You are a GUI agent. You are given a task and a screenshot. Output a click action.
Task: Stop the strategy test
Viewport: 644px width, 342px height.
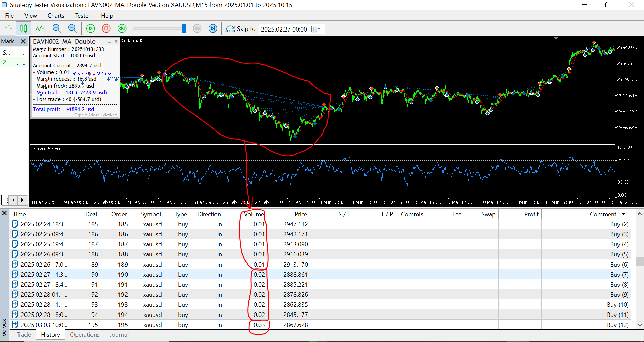(106, 29)
